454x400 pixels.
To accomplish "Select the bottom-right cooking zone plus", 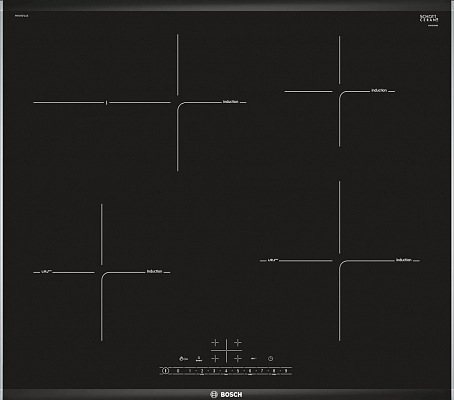I will [238, 358].
